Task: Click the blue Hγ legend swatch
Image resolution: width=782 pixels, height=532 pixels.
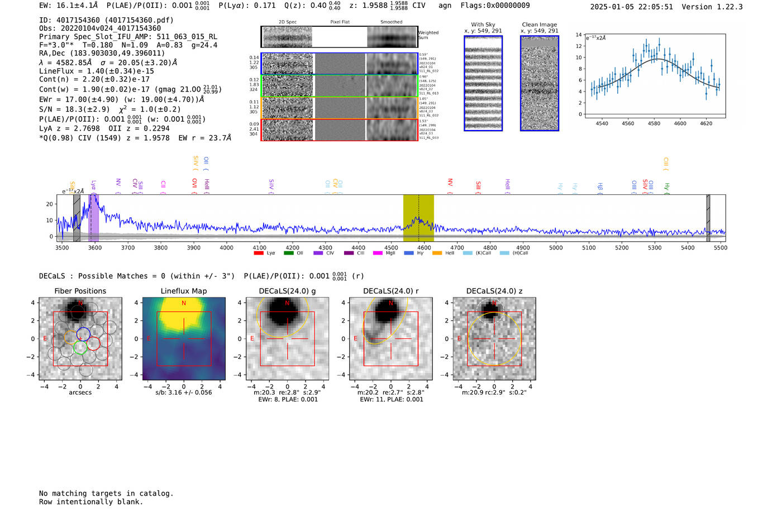Action: (x=408, y=253)
